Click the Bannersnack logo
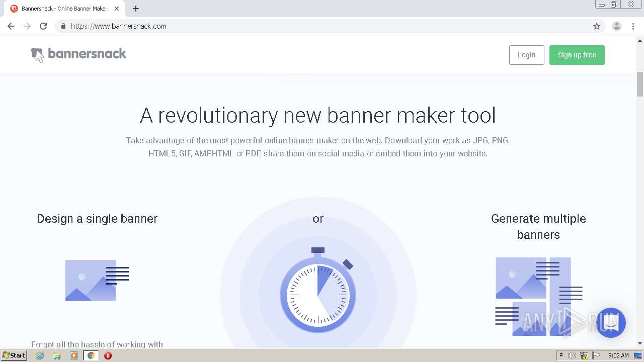 click(x=78, y=55)
